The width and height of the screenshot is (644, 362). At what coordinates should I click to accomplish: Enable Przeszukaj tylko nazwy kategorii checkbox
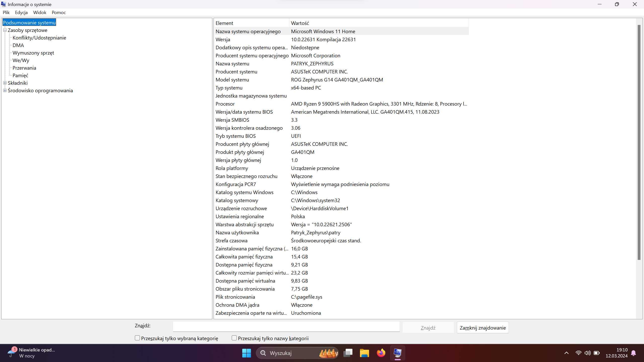[x=234, y=338]
